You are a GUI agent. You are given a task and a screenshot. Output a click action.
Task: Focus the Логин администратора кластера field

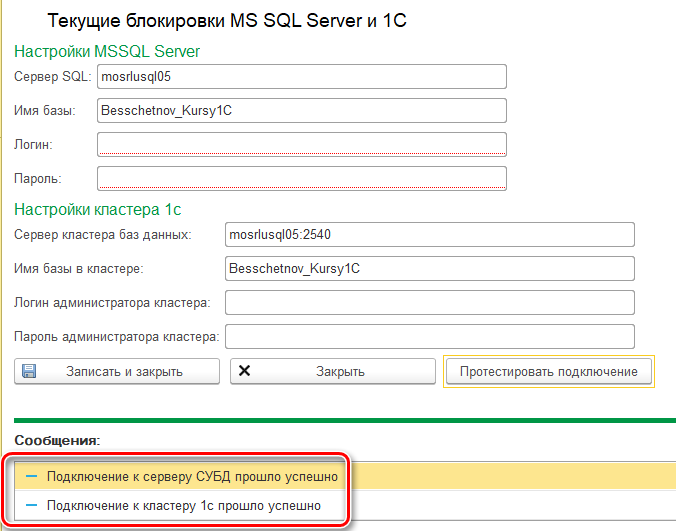(x=430, y=303)
